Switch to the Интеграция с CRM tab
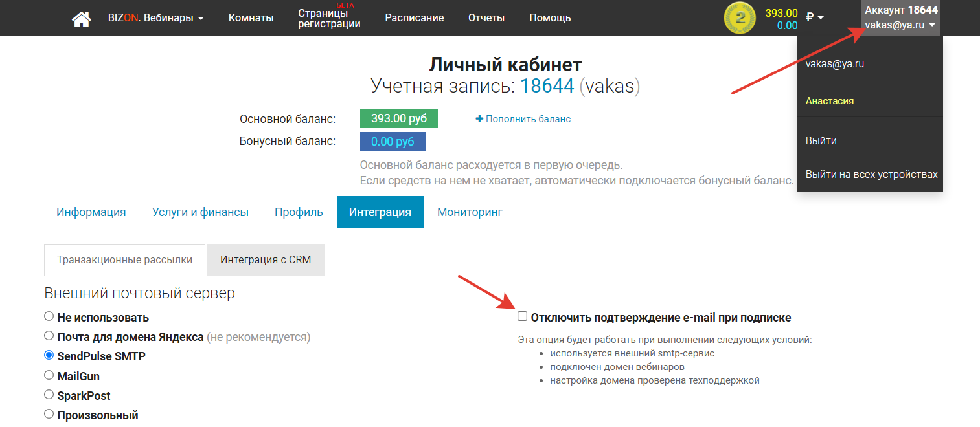The image size is (980, 427). (x=266, y=260)
